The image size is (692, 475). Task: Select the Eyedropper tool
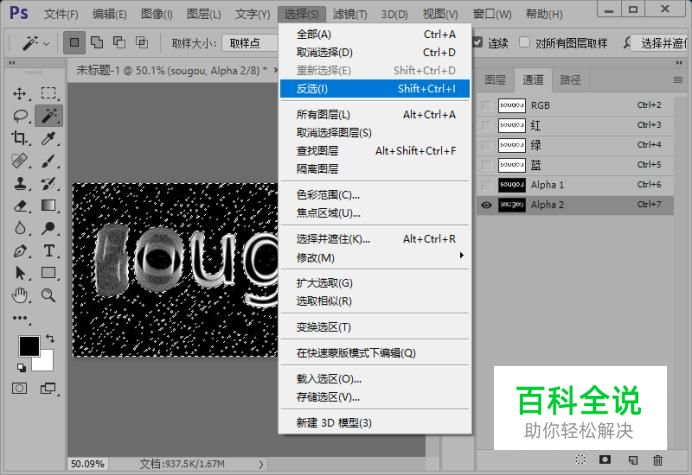click(x=49, y=138)
